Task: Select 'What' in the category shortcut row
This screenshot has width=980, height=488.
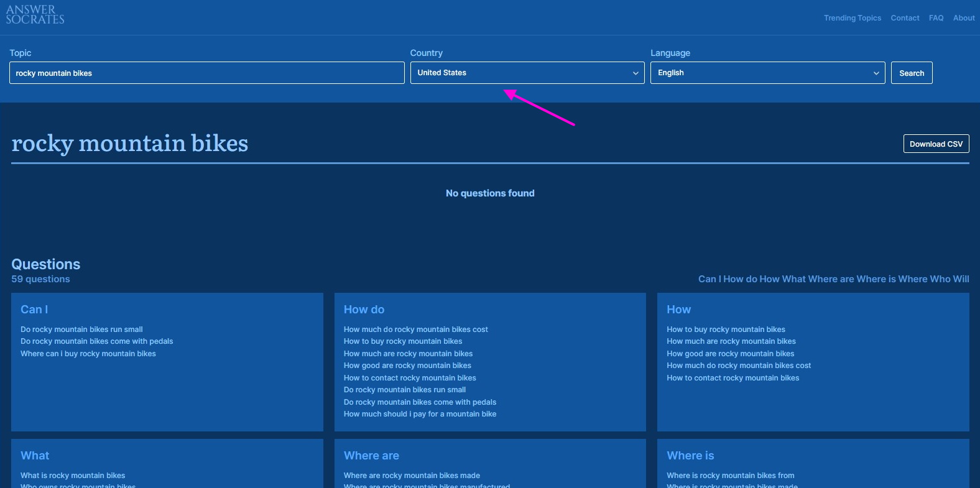Action: [x=794, y=279]
